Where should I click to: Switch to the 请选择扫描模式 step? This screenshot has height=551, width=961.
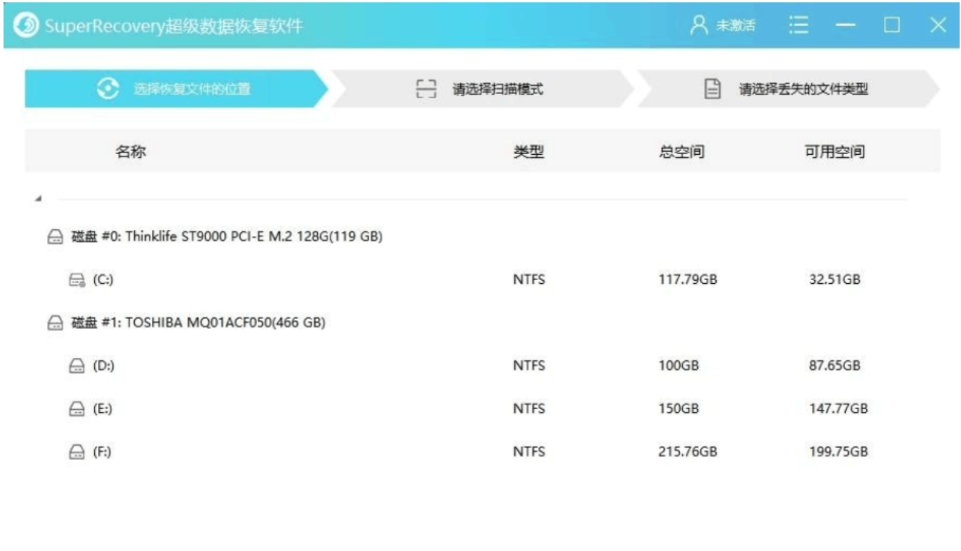click(x=482, y=89)
